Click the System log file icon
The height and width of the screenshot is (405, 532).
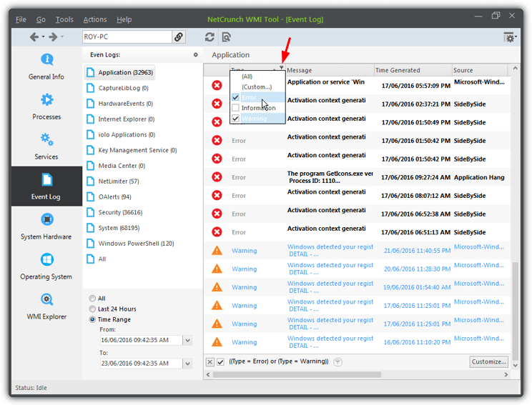(90, 228)
